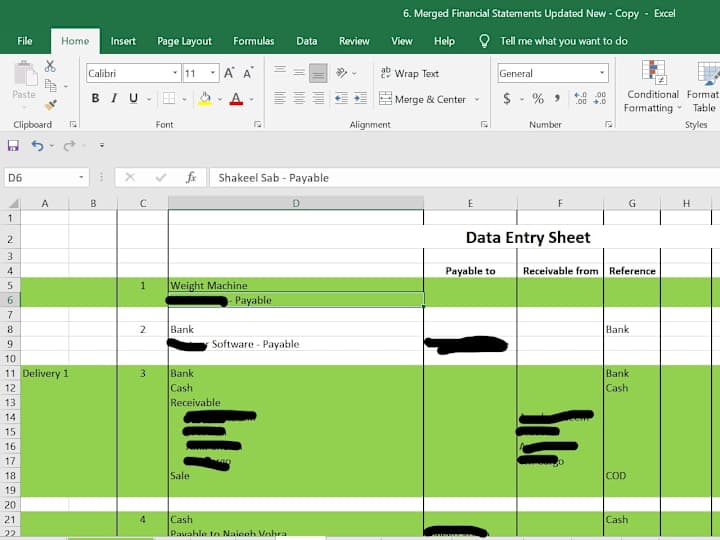Cancel formula bar entry X
This screenshot has height=540, width=720.
tap(130, 177)
